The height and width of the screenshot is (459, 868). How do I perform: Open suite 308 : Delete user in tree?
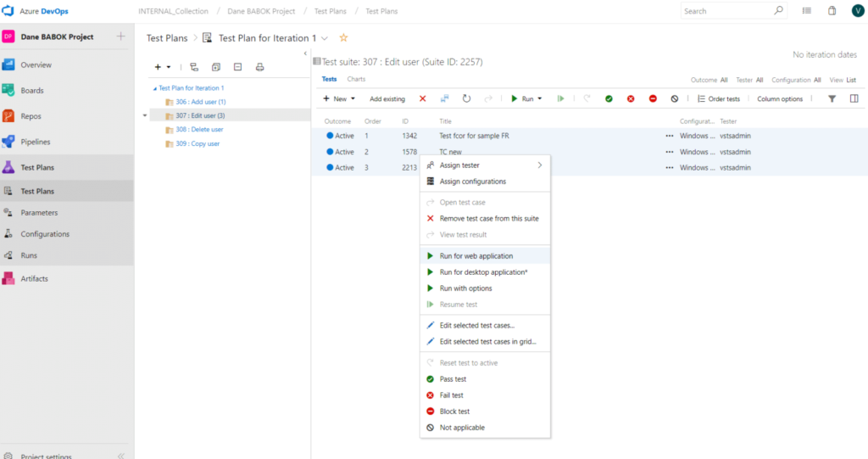[199, 130]
